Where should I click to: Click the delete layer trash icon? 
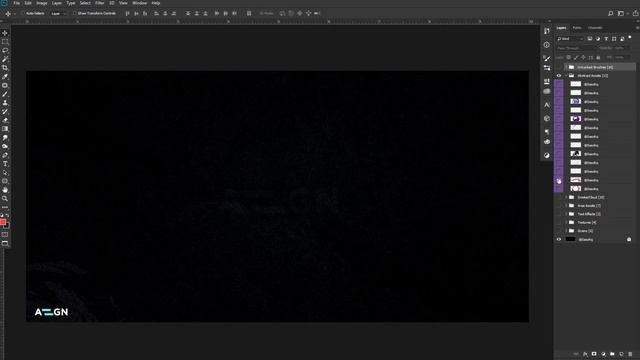(x=630, y=354)
